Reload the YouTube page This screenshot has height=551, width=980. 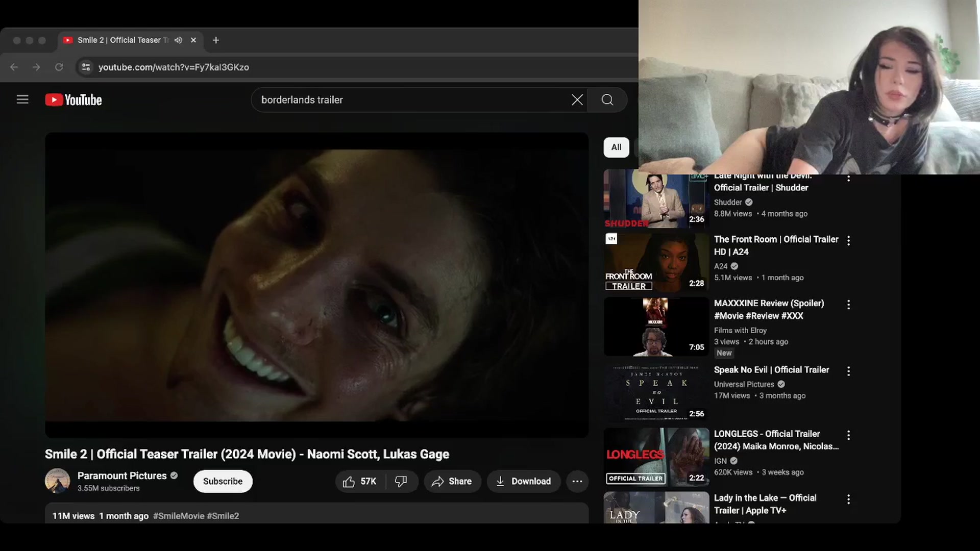(59, 67)
